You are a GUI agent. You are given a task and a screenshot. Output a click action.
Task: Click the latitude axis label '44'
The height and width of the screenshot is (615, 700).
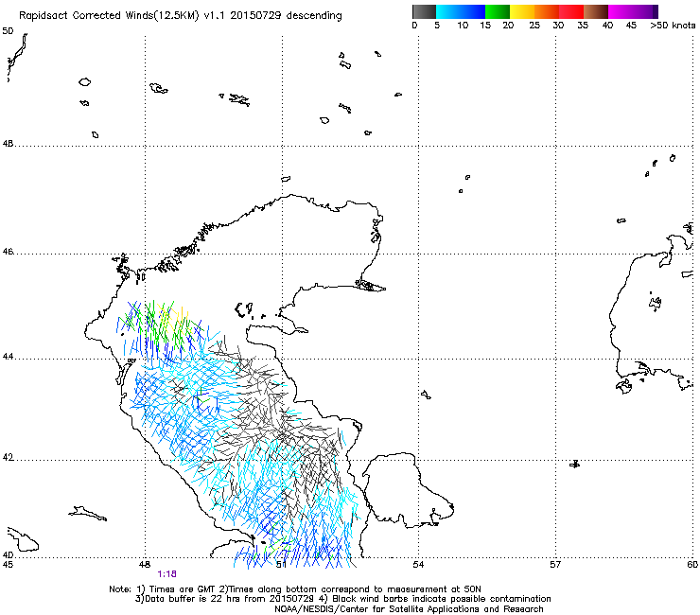8,357
